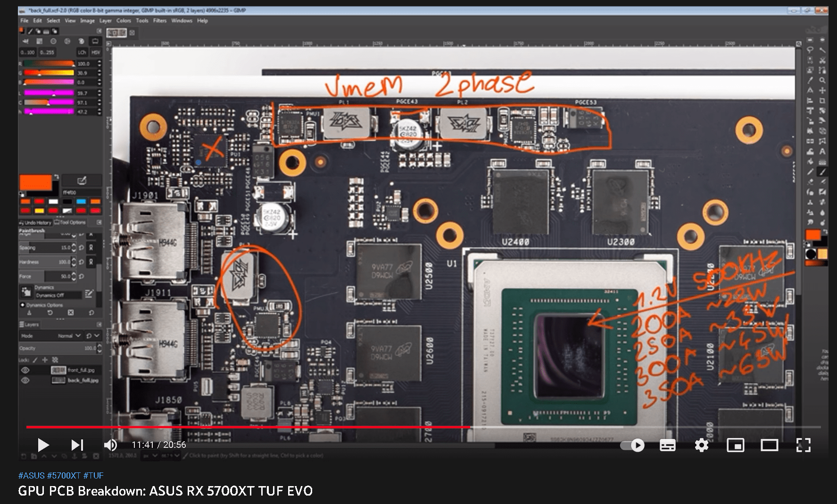The height and width of the screenshot is (504, 837).
Task: Click the edit dynamics icon
Action: pos(89,295)
